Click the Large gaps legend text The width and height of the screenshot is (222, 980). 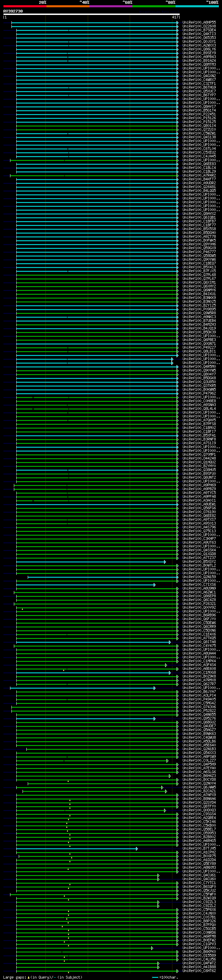[x=43, y=977]
